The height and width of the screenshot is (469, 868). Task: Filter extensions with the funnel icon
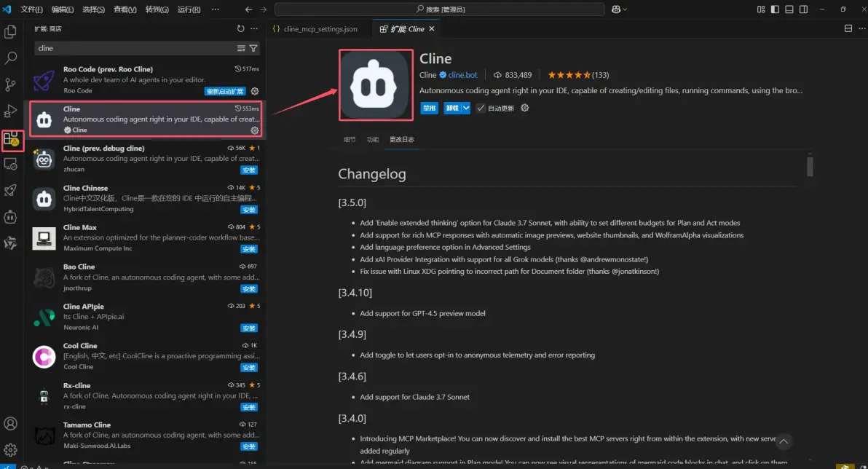(x=253, y=48)
